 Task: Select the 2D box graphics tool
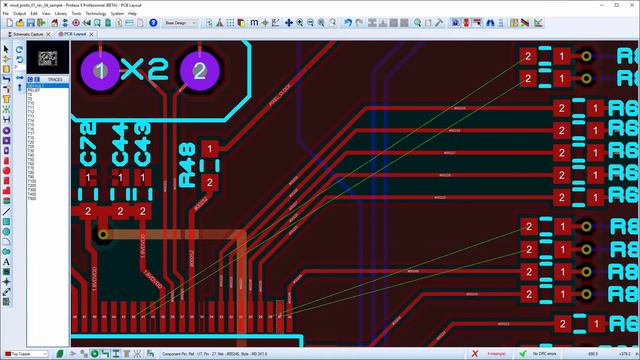(x=6, y=222)
